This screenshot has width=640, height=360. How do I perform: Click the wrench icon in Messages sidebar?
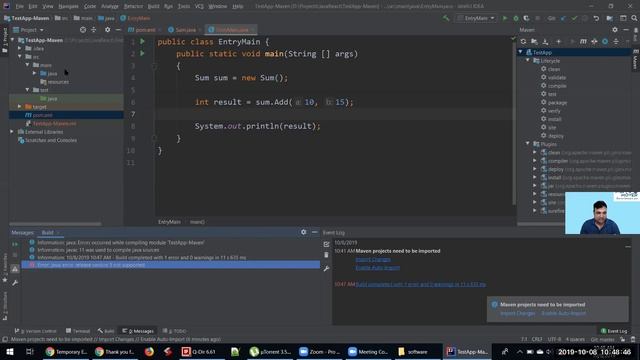(x=15, y=282)
